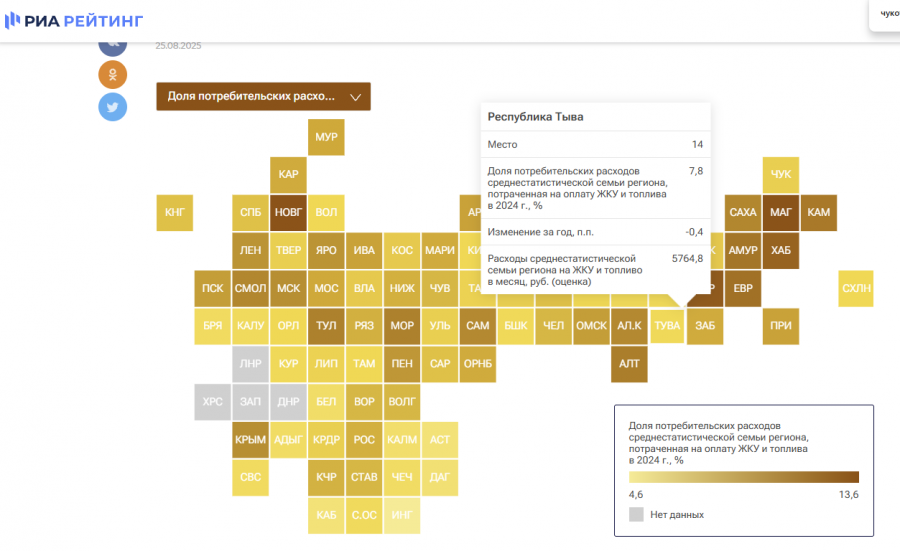Click the gray ЛНР no-data tile

[250, 364]
